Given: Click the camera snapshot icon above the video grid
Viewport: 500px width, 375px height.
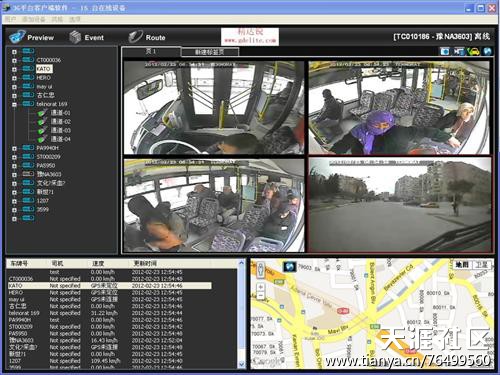Looking at the screenshot, I should [x=445, y=51].
